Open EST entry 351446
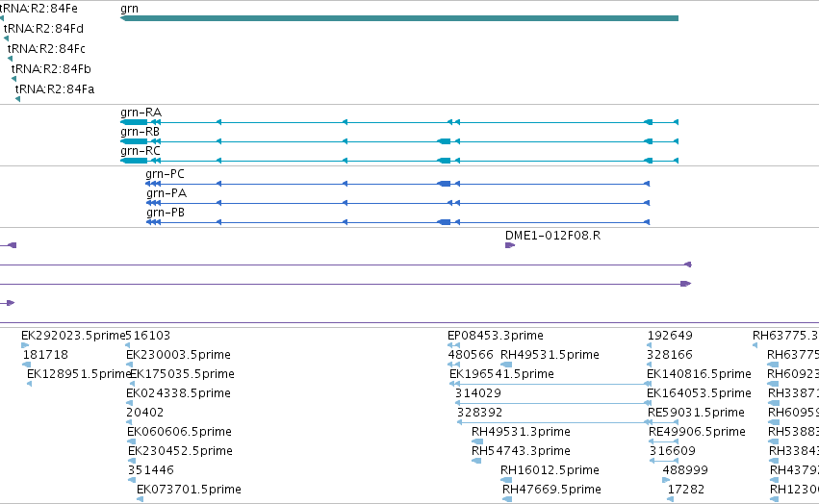Viewport: 819px width, 504px height. coord(150,470)
